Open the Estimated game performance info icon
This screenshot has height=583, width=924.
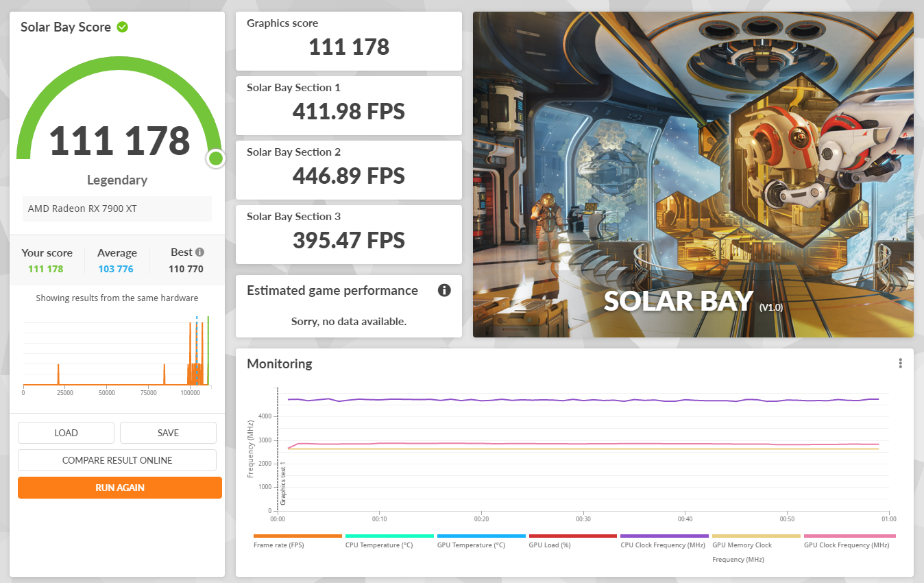(444, 290)
